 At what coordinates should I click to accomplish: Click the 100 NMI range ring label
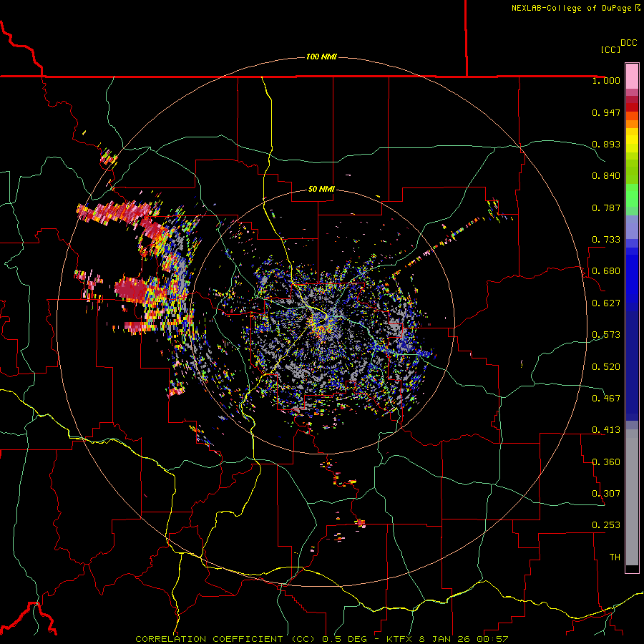tap(321, 57)
